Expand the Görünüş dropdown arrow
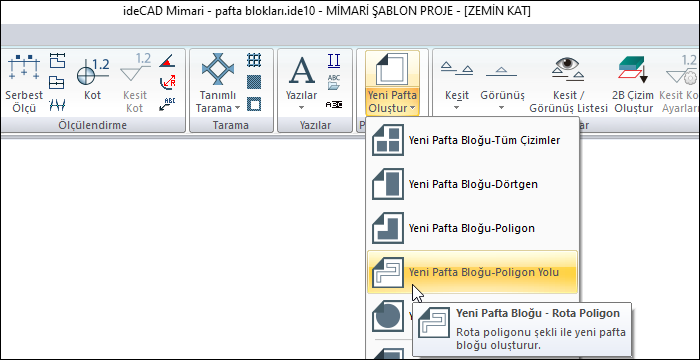The image size is (700, 360). (x=501, y=108)
